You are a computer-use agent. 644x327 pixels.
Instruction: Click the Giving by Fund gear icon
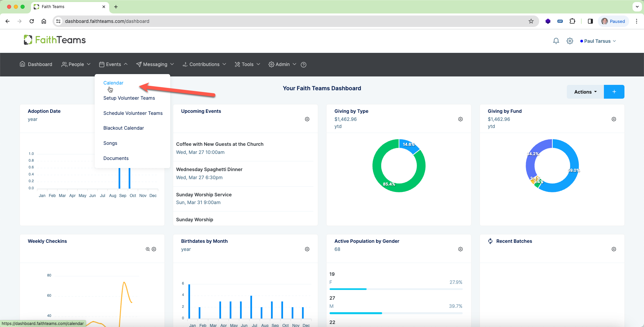[614, 119]
